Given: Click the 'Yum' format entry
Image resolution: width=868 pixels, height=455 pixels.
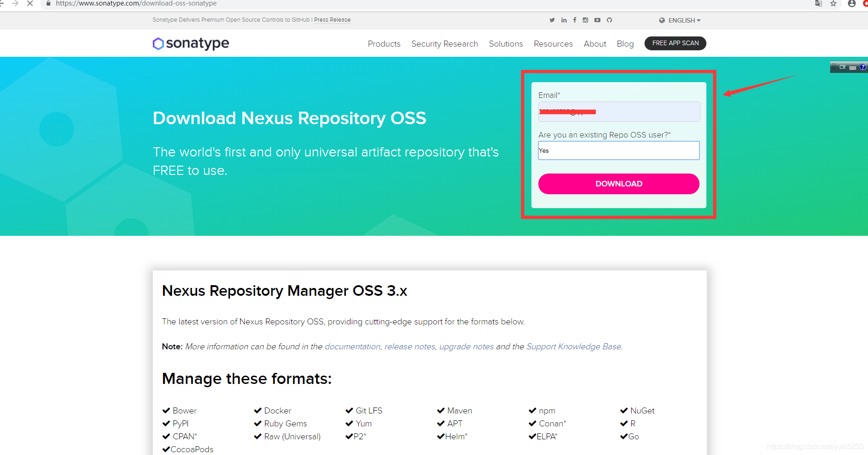Looking at the screenshot, I should [x=363, y=424].
